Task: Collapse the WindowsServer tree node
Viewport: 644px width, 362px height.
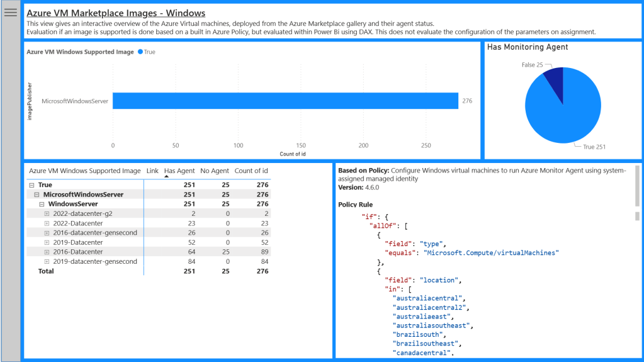Action: tap(42, 205)
